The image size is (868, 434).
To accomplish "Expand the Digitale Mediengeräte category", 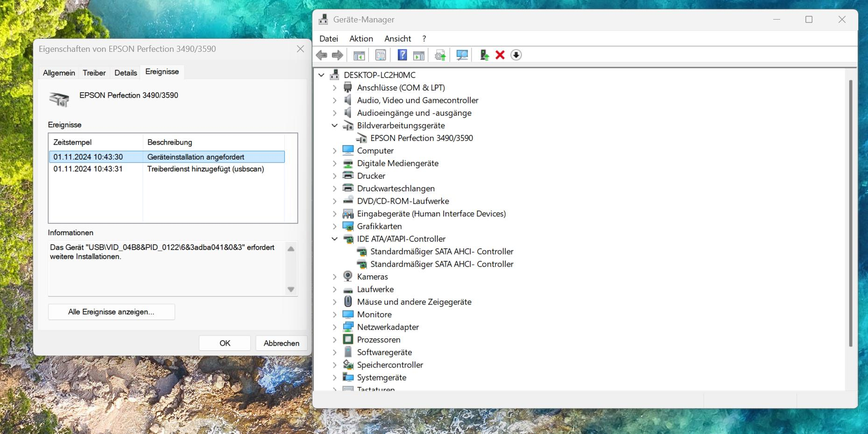I will (334, 163).
